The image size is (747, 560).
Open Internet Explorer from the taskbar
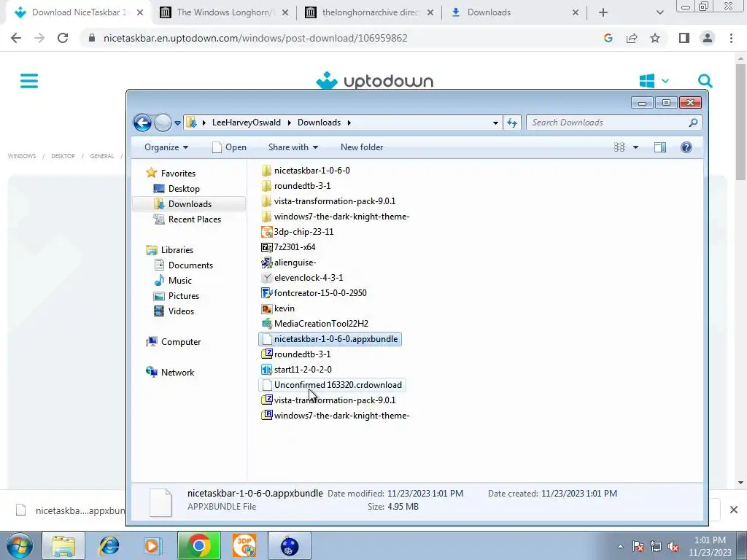pyautogui.click(x=109, y=545)
